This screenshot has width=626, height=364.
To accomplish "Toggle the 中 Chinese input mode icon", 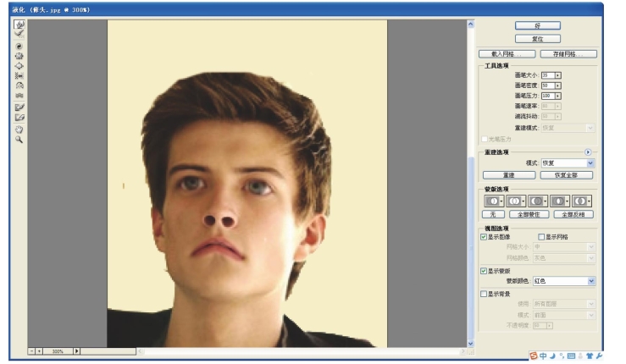I will click(543, 356).
